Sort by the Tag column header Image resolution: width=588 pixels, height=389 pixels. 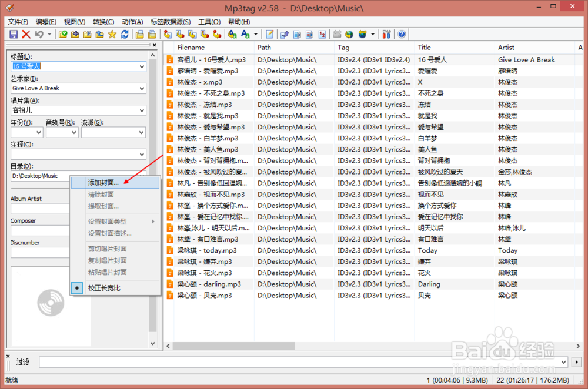tap(374, 48)
